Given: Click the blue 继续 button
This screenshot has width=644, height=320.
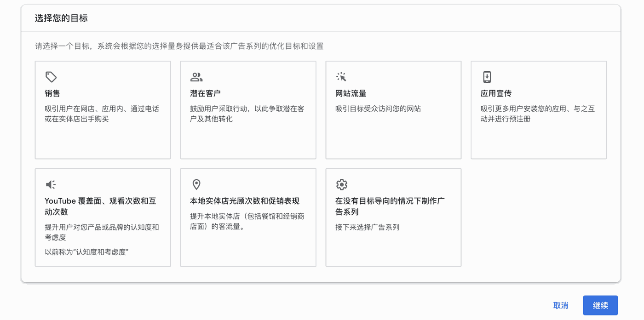Looking at the screenshot, I should tap(600, 305).
